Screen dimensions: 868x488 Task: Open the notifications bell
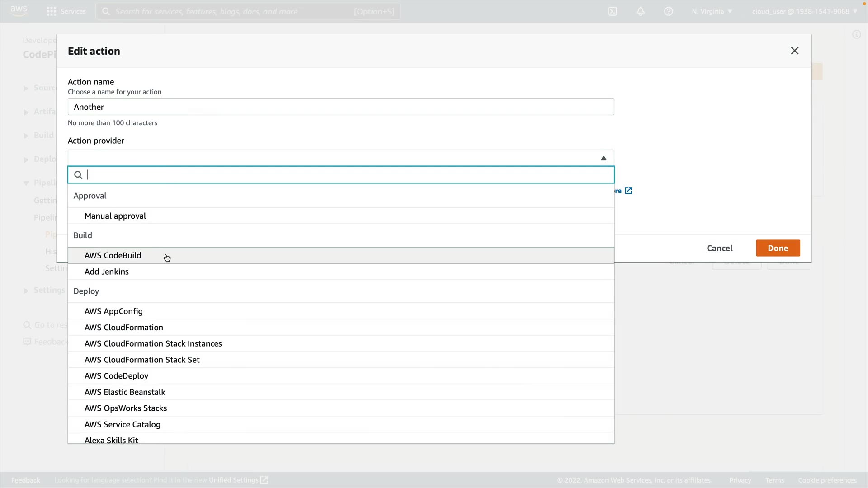coord(641,11)
